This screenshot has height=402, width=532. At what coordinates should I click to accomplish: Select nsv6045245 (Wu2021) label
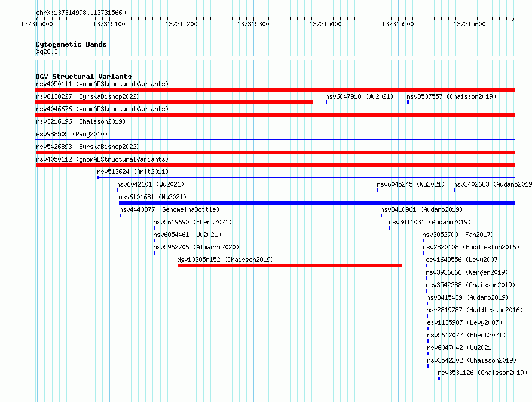pos(411,184)
